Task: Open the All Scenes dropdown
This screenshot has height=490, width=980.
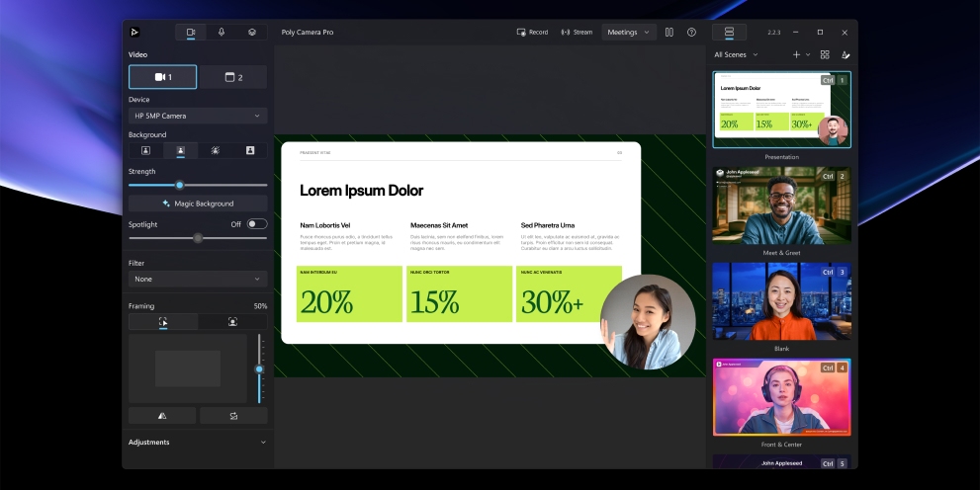Action: pos(737,54)
